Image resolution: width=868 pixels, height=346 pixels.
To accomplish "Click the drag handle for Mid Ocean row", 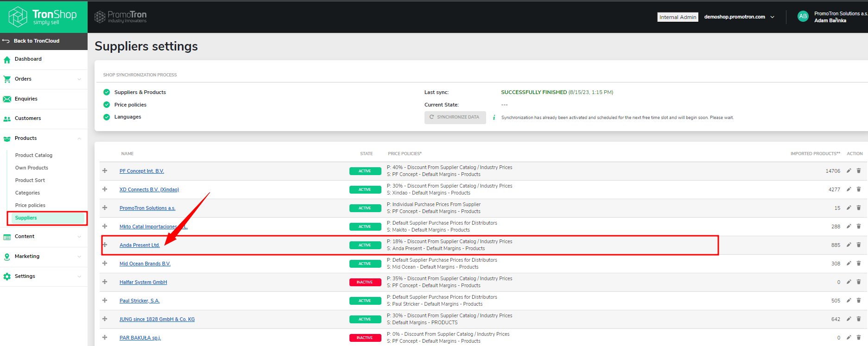I will tap(105, 263).
